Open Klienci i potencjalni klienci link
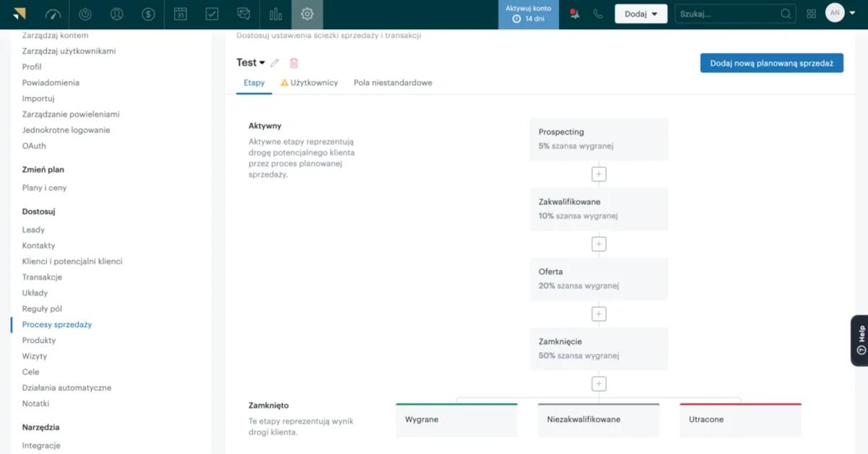This screenshot has width=868, height=454. 72,261
